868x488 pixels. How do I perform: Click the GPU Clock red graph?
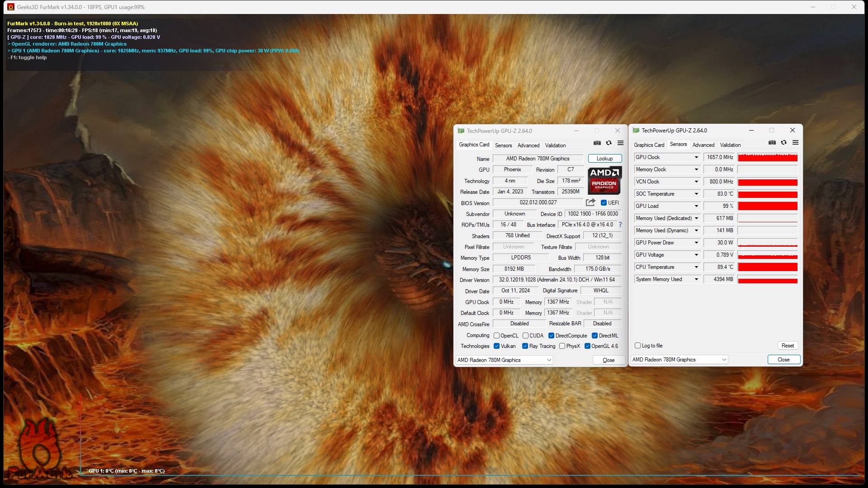click(768, 157)
